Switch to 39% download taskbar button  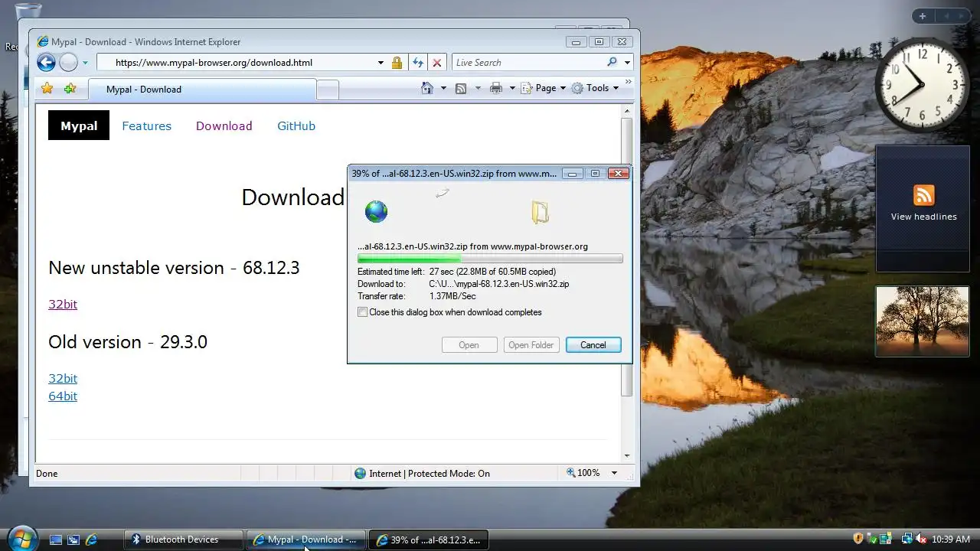pyautogui.click(x=428, y=540)
